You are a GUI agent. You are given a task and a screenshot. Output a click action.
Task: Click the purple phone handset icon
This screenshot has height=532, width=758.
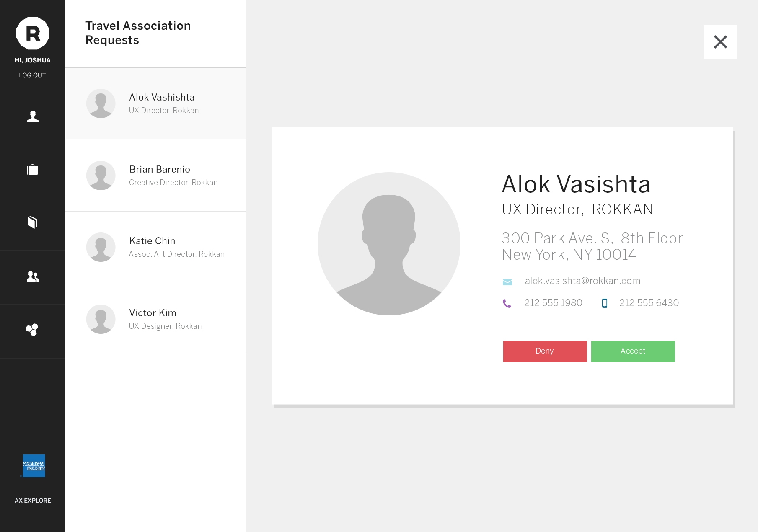click(507, 303)
